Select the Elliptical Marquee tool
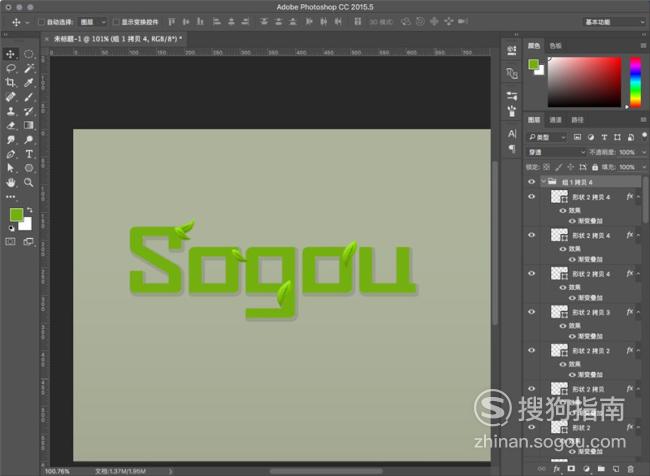The width and height of the screenshot is (650, 476). point(28,54)
